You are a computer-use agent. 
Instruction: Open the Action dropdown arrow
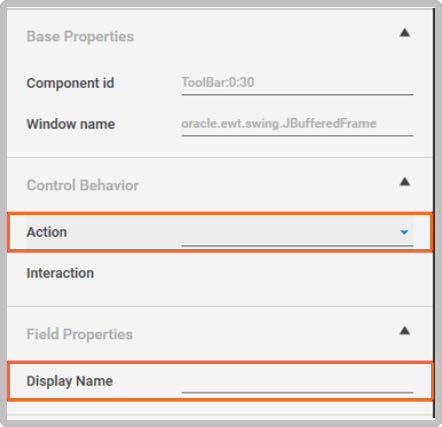[404, 232]
